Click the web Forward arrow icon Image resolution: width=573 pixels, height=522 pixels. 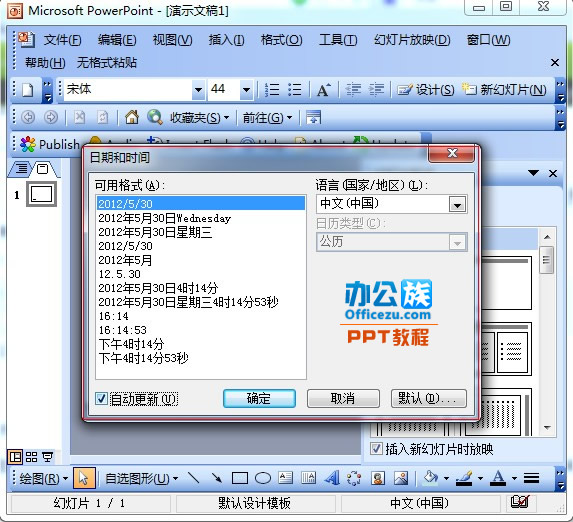(51, 117)
